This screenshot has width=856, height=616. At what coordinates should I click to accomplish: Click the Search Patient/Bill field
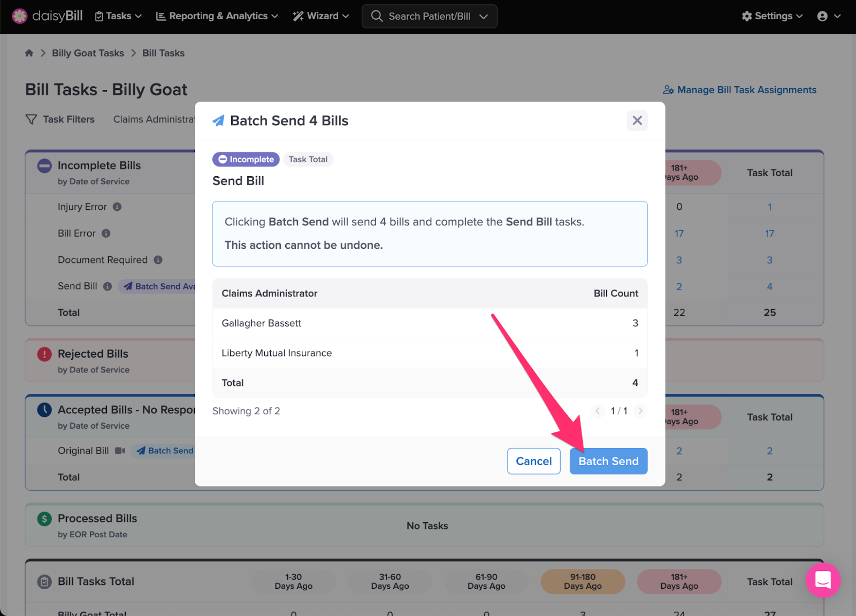click(x=429, y=16)
